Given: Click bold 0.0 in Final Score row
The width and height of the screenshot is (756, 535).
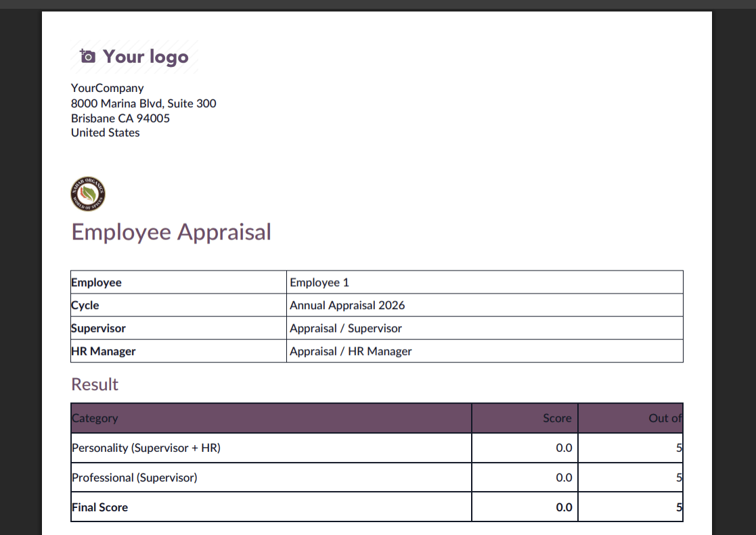Looking at the screenshot, I should click(x=564, y=507).
